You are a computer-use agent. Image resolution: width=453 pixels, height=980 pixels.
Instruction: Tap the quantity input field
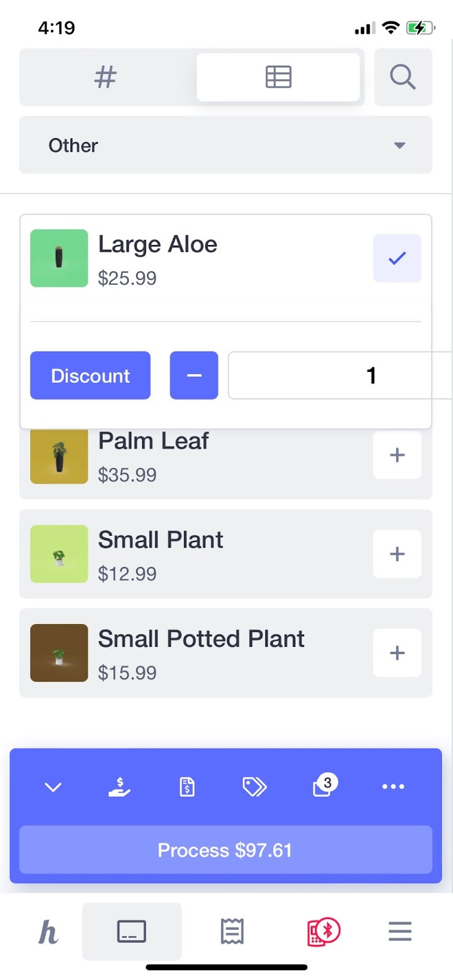pos(339,375)
